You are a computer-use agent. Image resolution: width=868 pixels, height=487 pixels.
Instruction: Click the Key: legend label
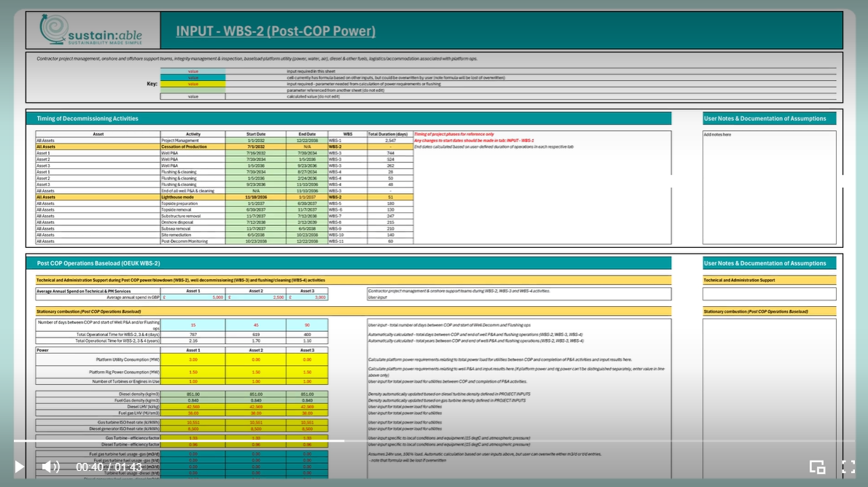click(152, 84)
